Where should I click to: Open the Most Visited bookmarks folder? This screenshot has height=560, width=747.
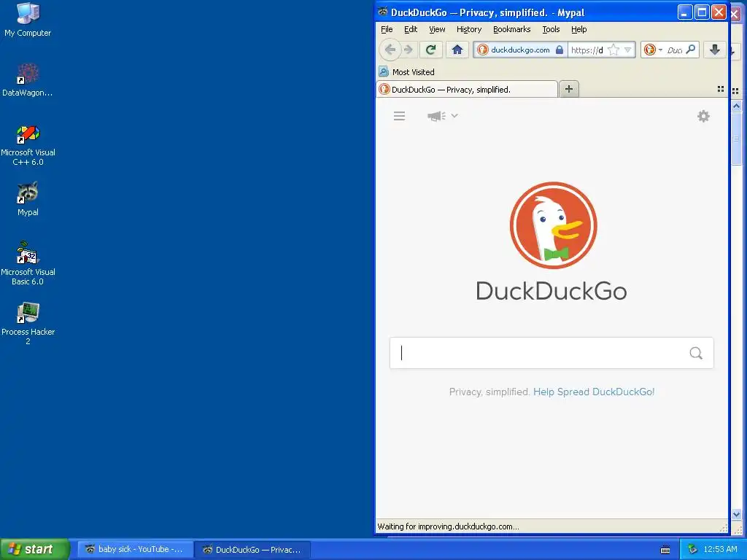coord(407,72)
